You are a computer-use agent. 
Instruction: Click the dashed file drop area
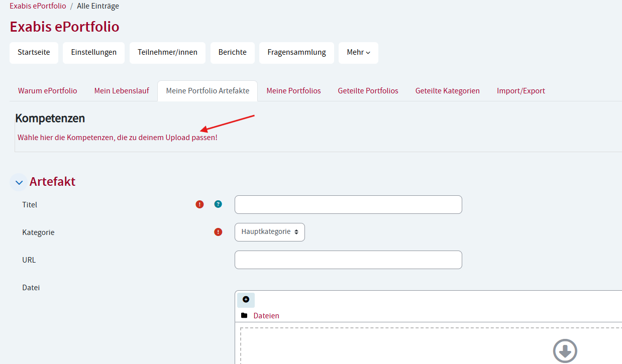pos(431,346)
